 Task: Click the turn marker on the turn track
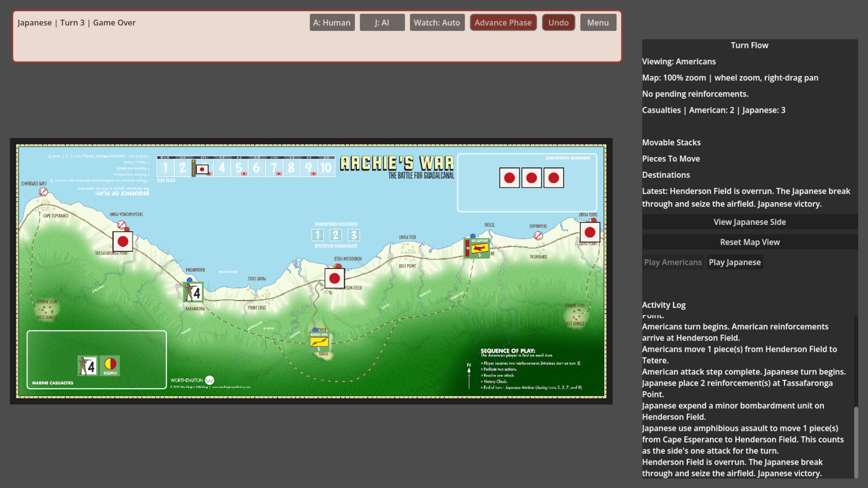coord(202,169)
